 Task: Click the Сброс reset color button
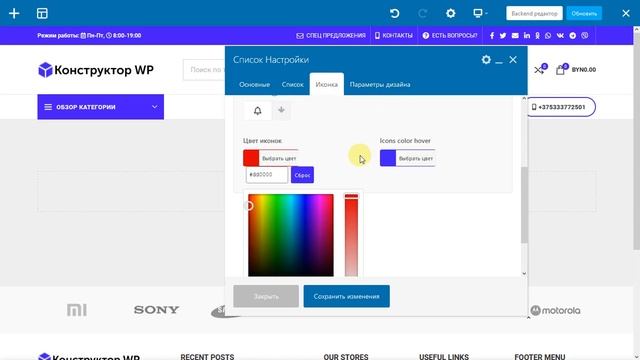(x=302, y=175)
